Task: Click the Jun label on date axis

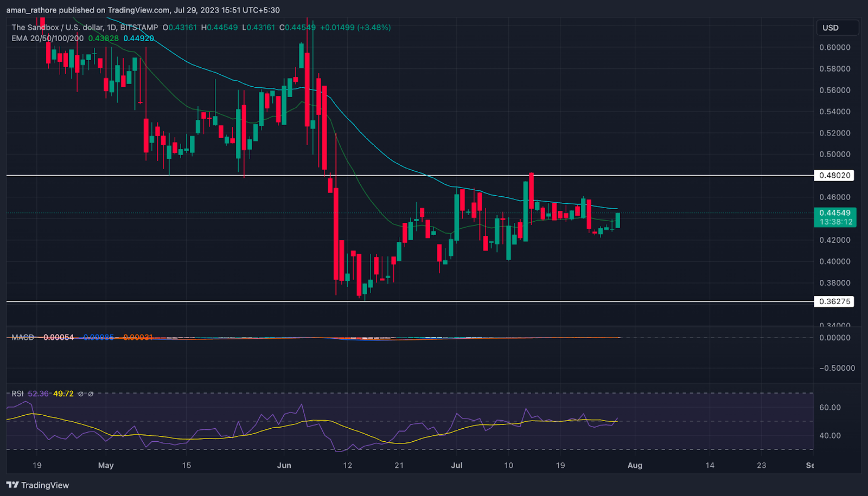Action: click(x=284, y=466)
